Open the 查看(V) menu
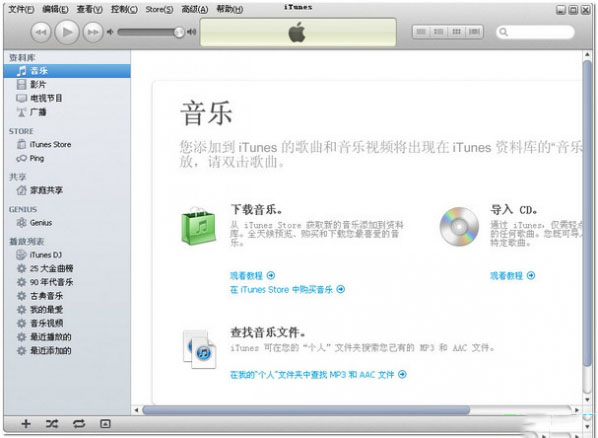This screenshot has width=598, height=438. tap(90, 9)
